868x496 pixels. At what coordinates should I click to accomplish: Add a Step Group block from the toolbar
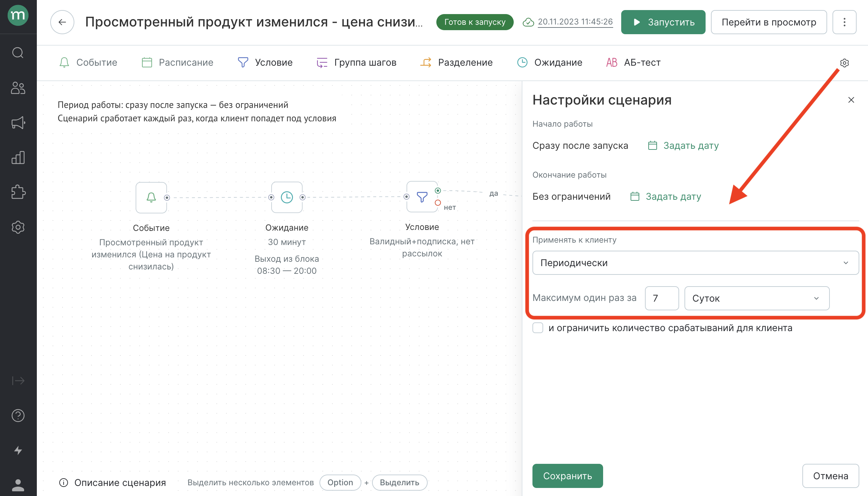pos(356,63)
